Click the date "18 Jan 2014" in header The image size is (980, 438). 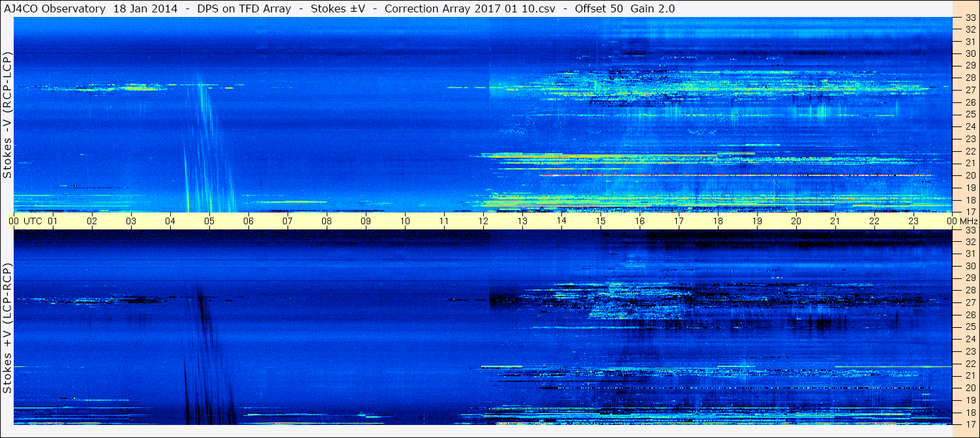tap(147, 9)
